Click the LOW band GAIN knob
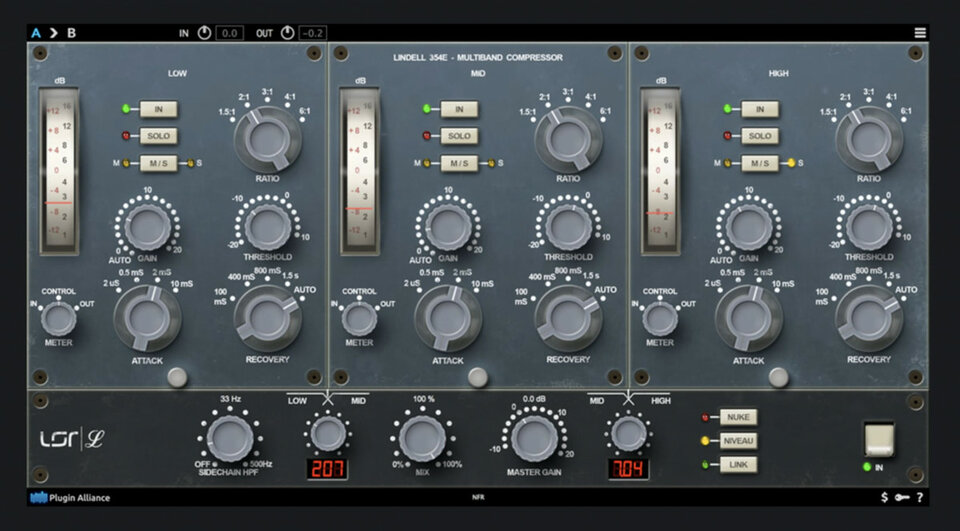This screenshot has width=960, height=531. (x=148, y=227)
